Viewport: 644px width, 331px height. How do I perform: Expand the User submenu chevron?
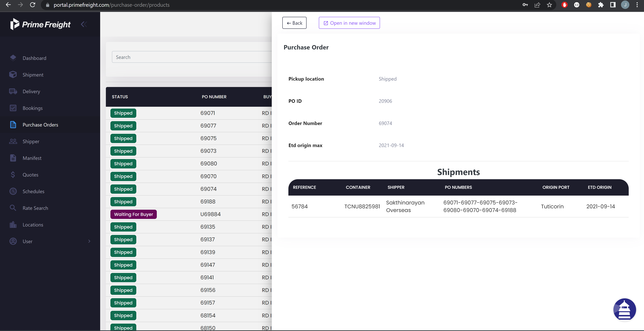point(89,241)
